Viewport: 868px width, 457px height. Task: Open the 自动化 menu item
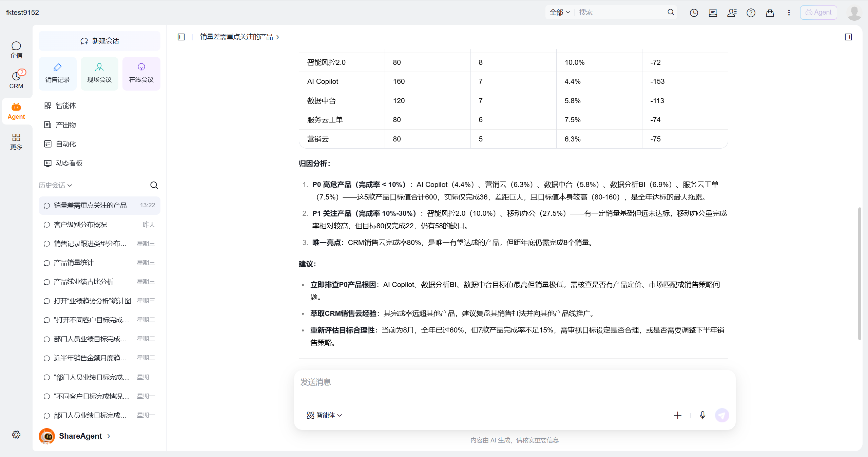99,144
